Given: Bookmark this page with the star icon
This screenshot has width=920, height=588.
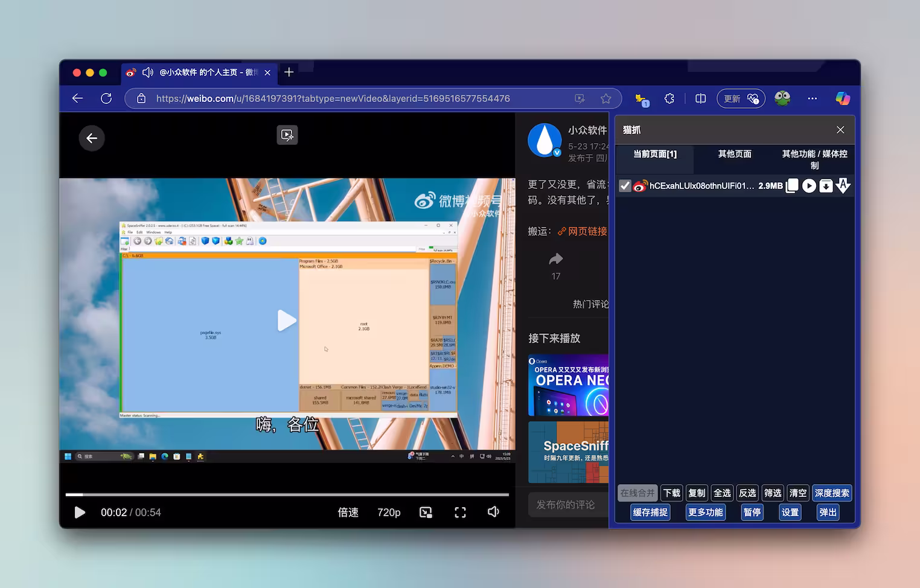Looking at the screenshot, I should 606,98.
